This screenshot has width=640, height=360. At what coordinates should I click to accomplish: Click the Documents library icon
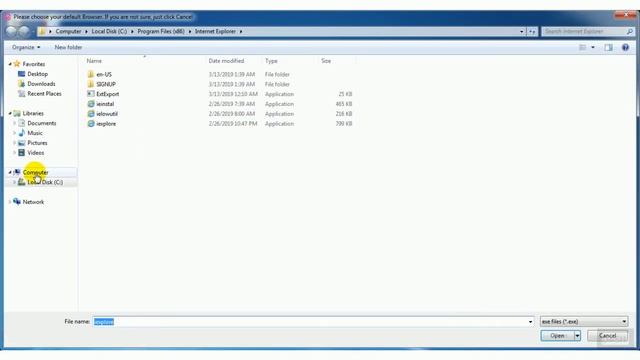(22, 123)
